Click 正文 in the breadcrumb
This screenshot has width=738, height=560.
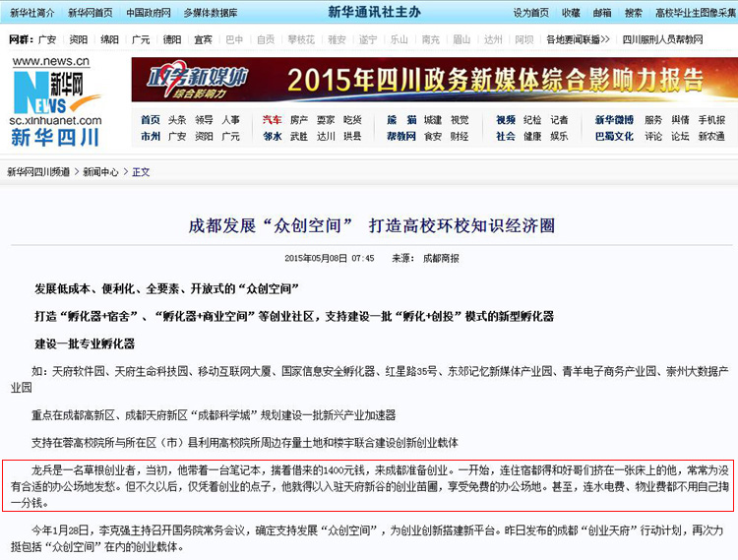pyautogui.click(x=141, y=172)
